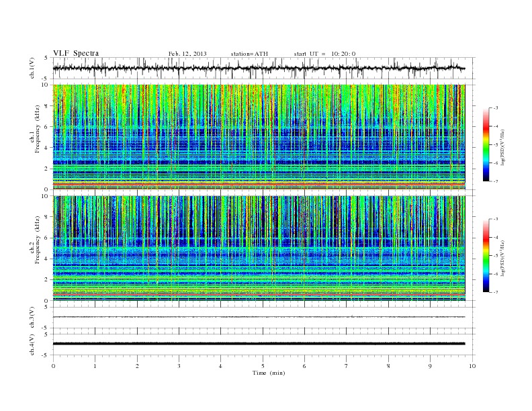Click the "start UT = 10:20:0" header text

click(x=324, y=54)
